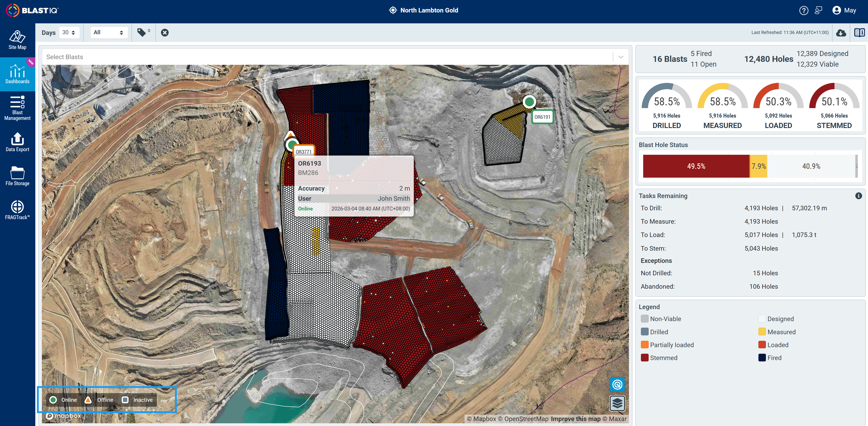
Task: Open File Storage
Action: point(17,176)
